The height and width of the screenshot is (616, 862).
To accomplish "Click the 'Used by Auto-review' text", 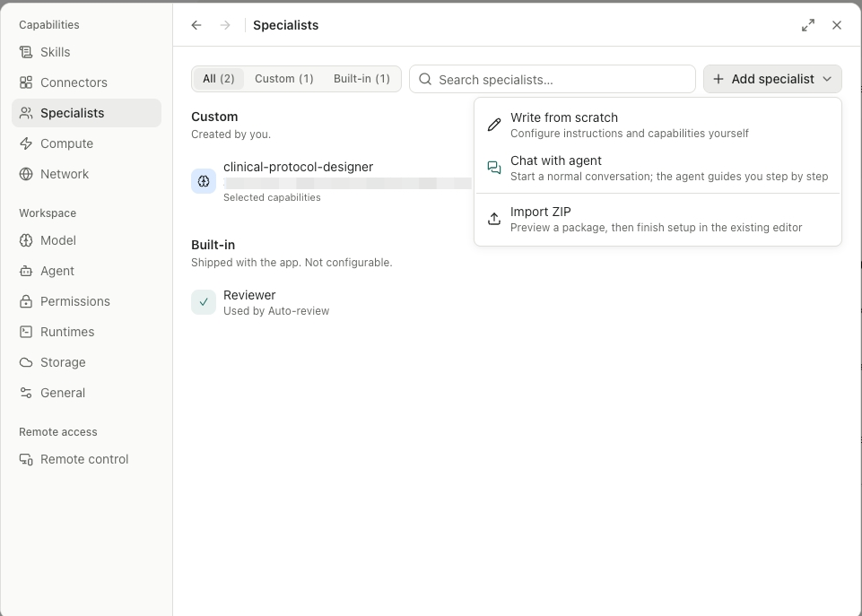I will [x=276, y=311].
